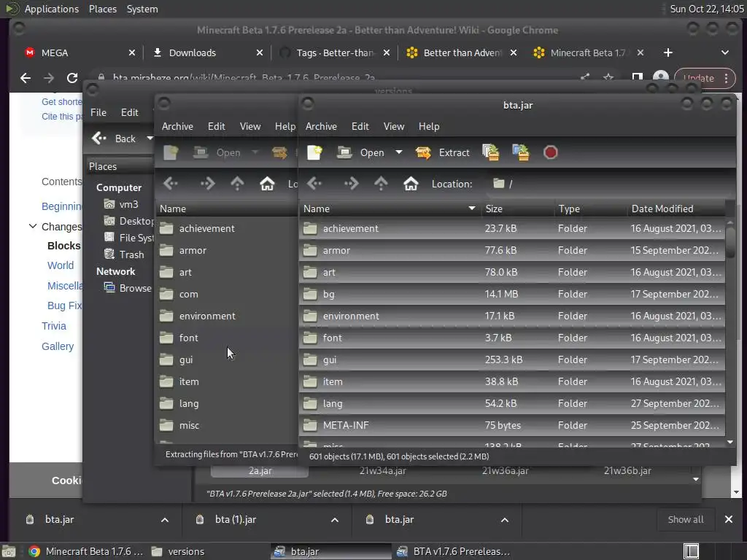Add files to the bta.jar archive
The image size is (747, 560).
491,152
